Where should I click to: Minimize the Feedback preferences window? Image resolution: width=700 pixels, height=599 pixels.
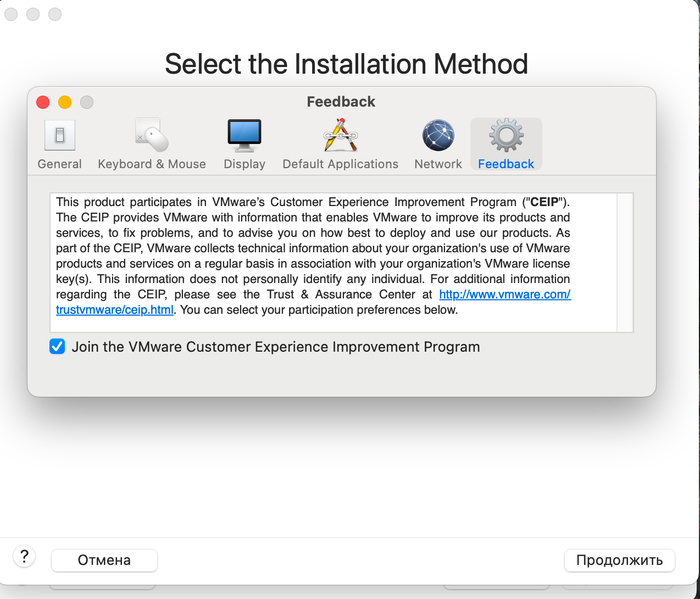(x=65, y=102)
